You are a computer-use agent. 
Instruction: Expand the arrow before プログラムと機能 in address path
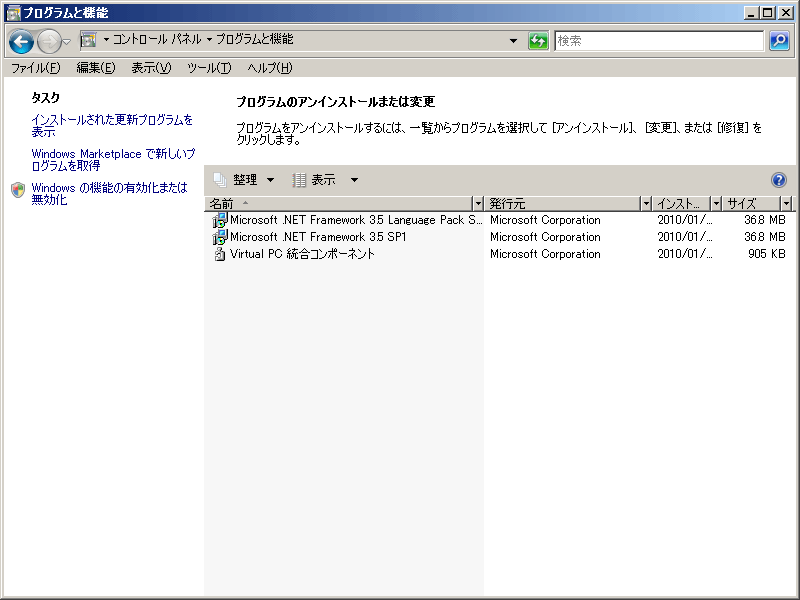(209, 39)
